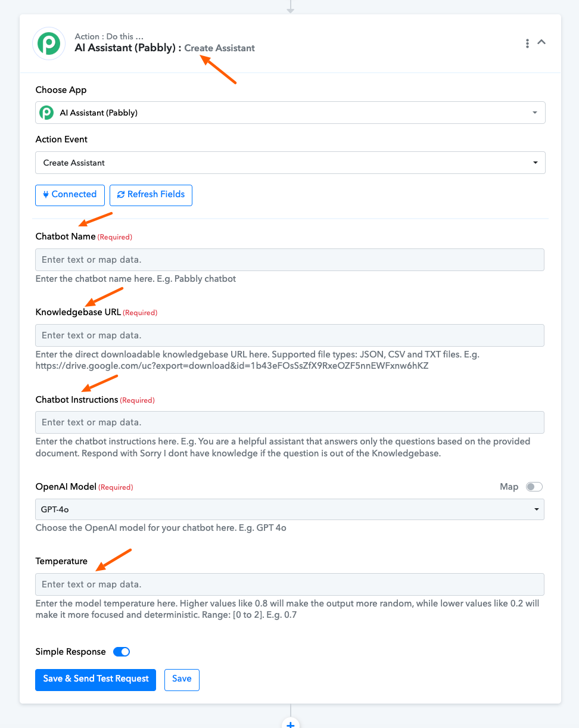Focus the Chatbot Name input field
579x728 pixels.
click(289, 260)
